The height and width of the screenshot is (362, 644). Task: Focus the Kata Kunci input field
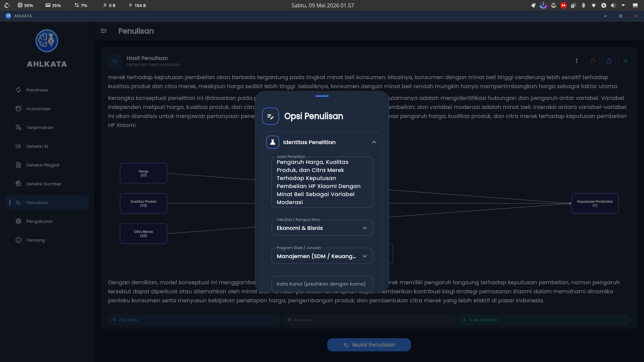(x=322, y=284)
